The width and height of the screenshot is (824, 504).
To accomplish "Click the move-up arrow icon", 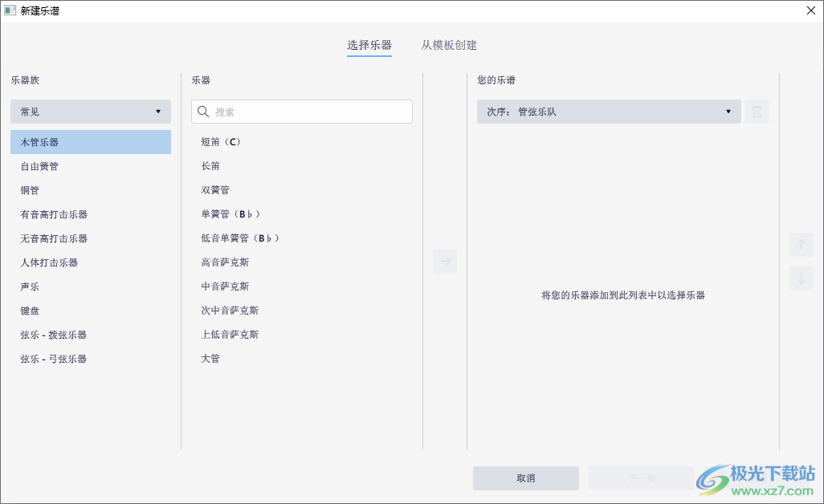I will (801, 245).
